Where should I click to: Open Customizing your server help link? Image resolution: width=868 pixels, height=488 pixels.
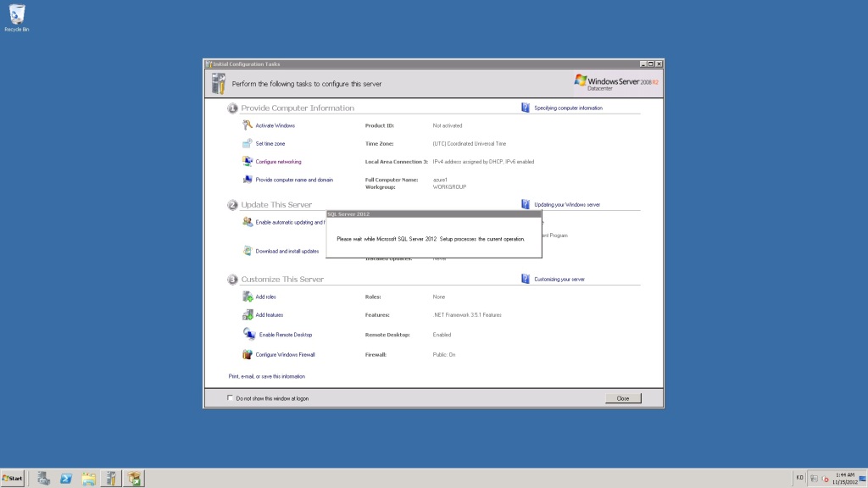pyautogui.click(x=559, y=280)
